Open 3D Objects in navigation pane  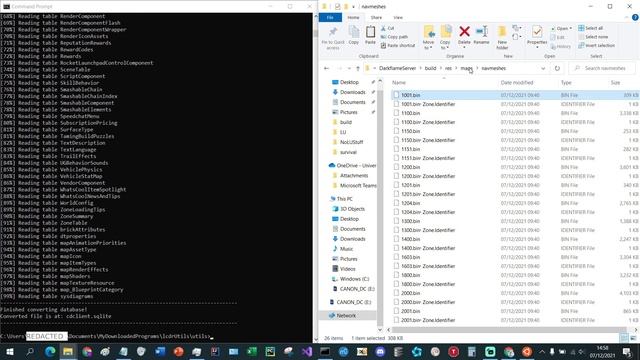click(x=352, y=209)
